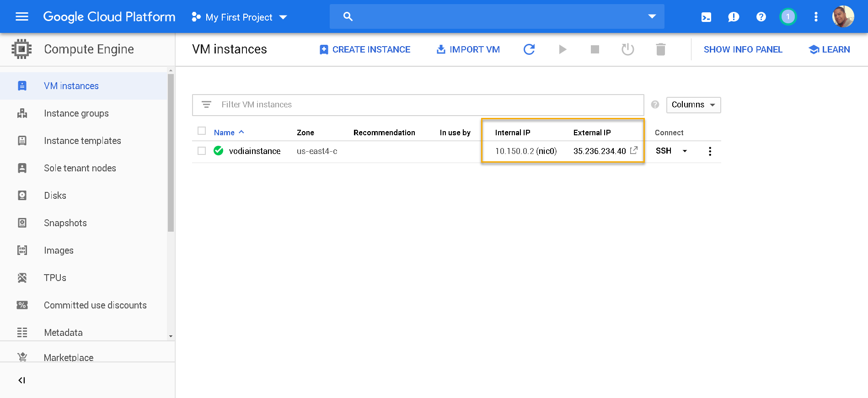This screenshot has height=398, width=868.
Task: Refresh the VM instances list
Action: (529, 49)
